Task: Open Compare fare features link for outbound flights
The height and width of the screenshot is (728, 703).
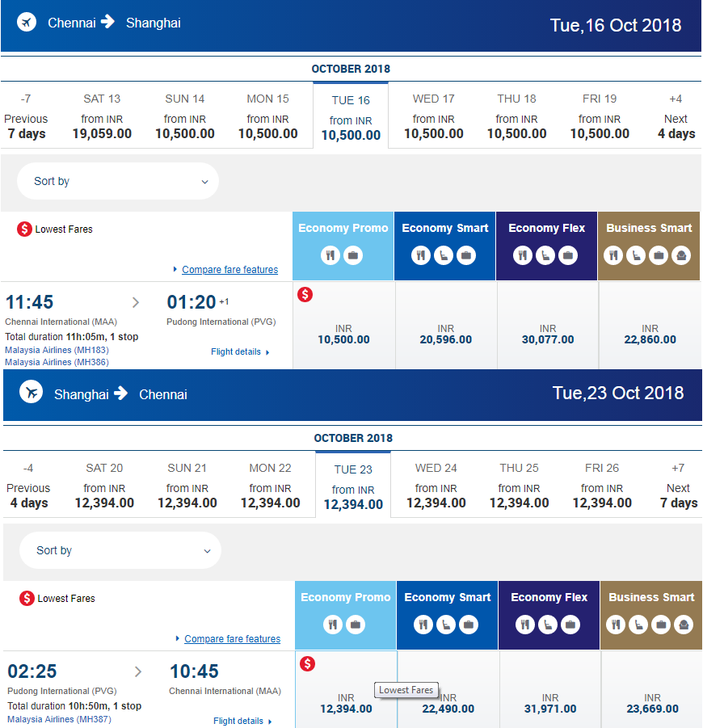Action: point(229,269)
